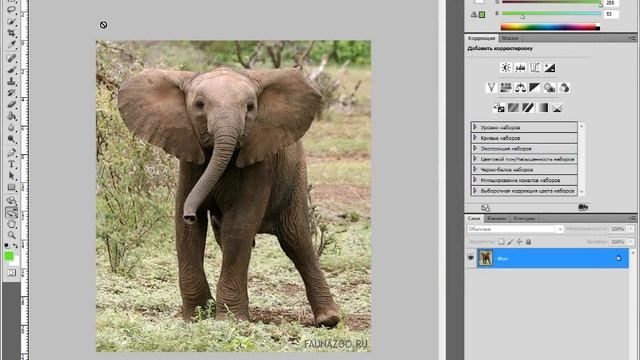Image resolution: width=640 pixels, height=360 pixels.
Task: Select the Eyedropper tool
Action: [x=11, y=44]
